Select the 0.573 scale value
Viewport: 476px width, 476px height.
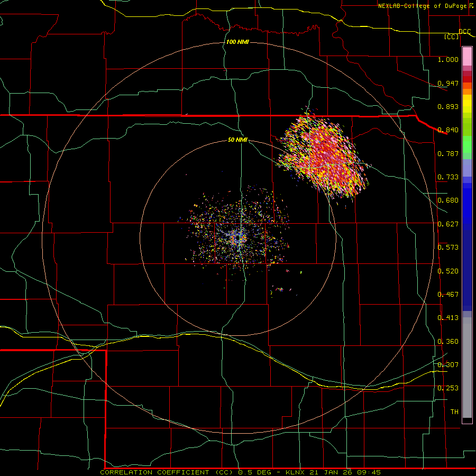tap(448, 248)
